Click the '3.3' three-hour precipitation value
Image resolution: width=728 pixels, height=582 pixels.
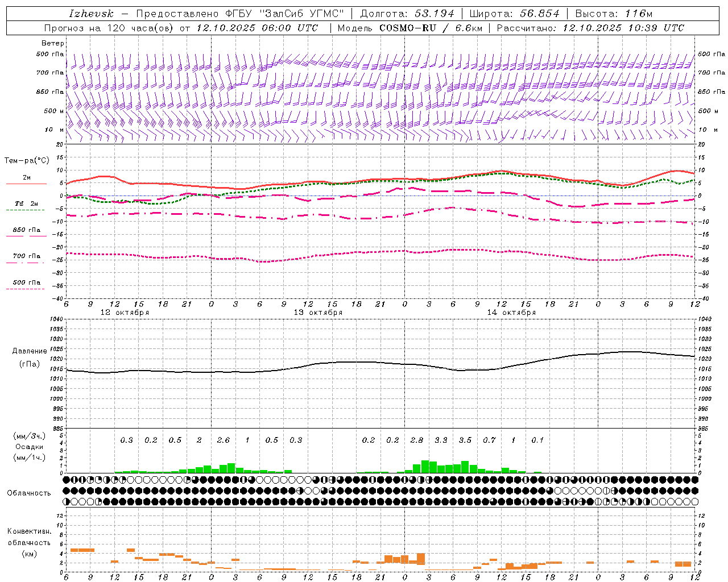click(x=441, y=440)
